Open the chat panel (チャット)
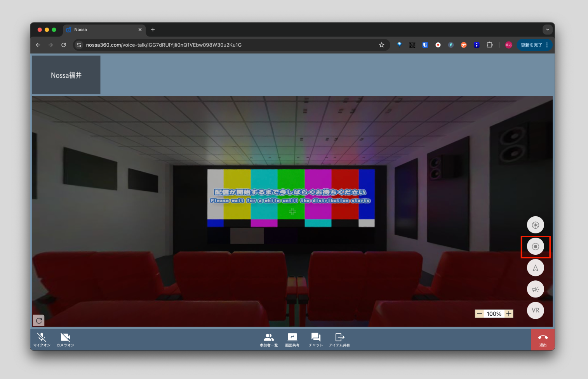 316,340
